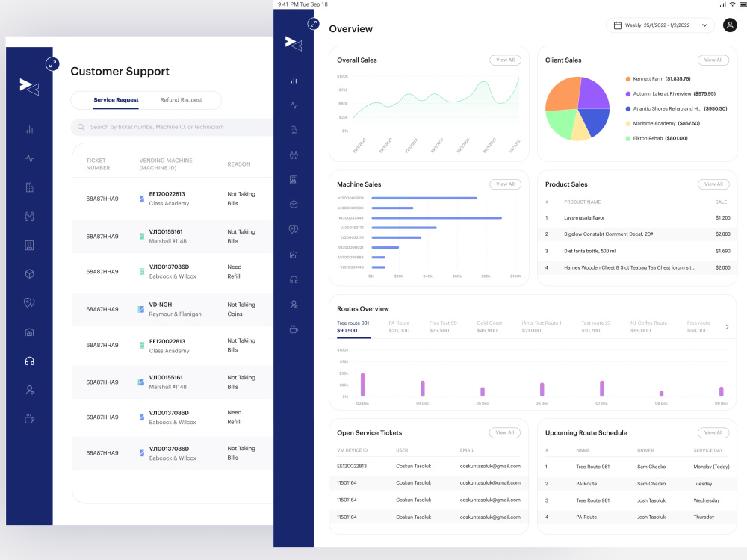747x560 pixels.
Task: Click device ID EE120022813 in Open Service Tickets
Action: (x=352, y=466)
